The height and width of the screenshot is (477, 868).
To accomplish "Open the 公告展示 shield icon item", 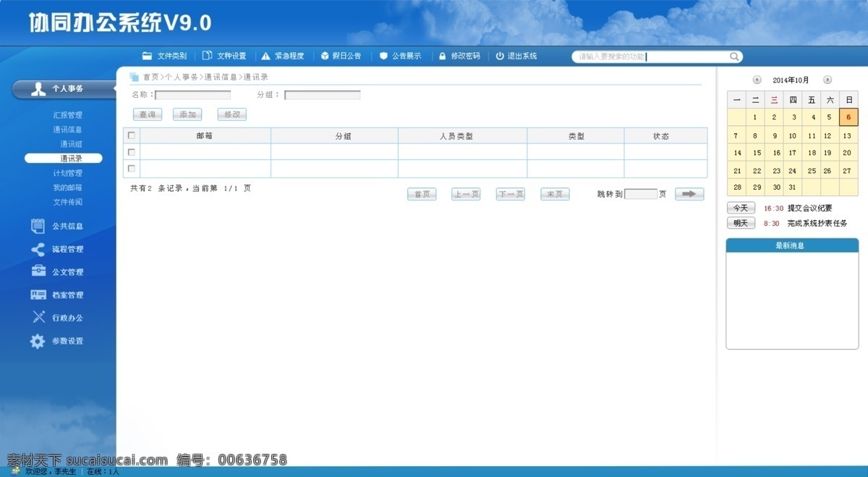I will pyautogui.click(x=400, y=56).
